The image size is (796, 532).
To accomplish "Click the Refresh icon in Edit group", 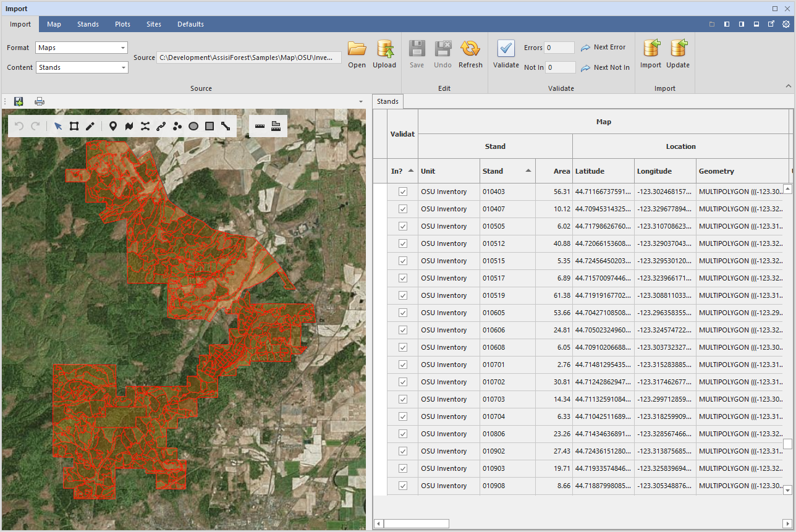I will coord(470,48).
